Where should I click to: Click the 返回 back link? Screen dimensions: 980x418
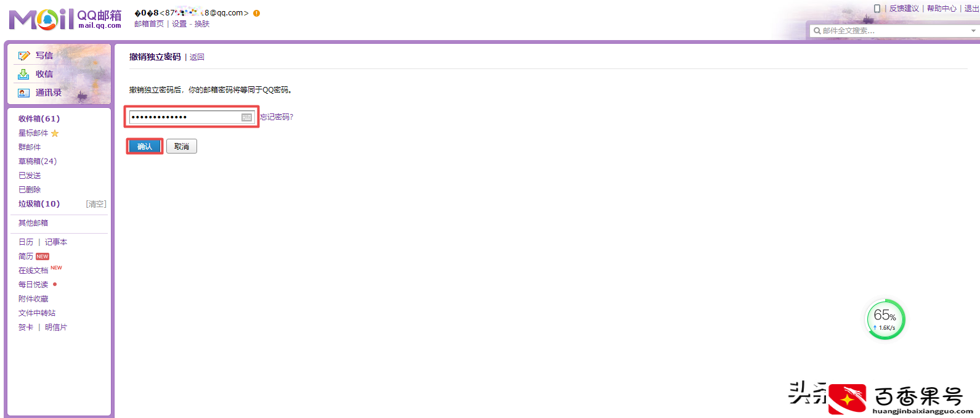pyautogui.click(x=197, y=57)
